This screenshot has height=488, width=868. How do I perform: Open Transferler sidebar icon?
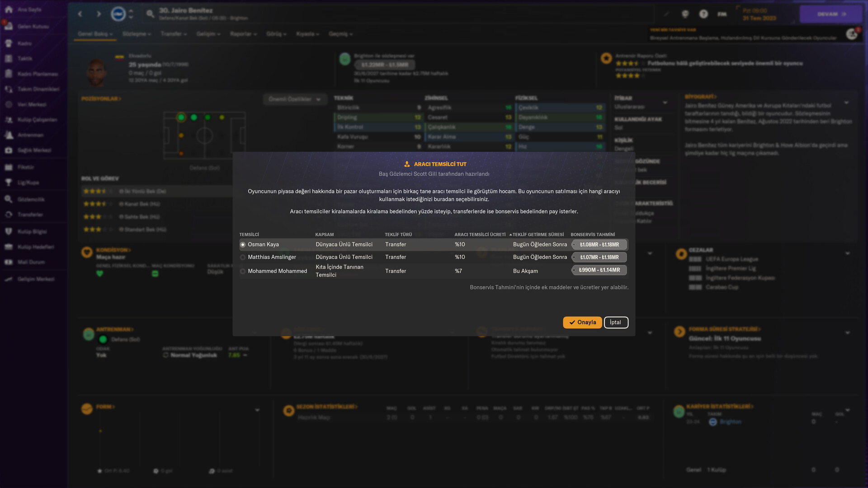9,215
